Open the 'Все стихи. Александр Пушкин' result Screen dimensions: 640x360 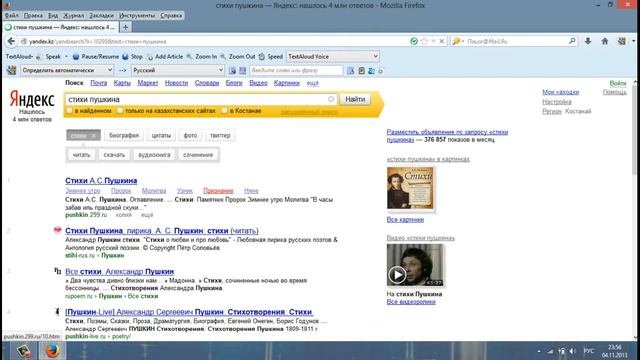click(x=120, y=271)
